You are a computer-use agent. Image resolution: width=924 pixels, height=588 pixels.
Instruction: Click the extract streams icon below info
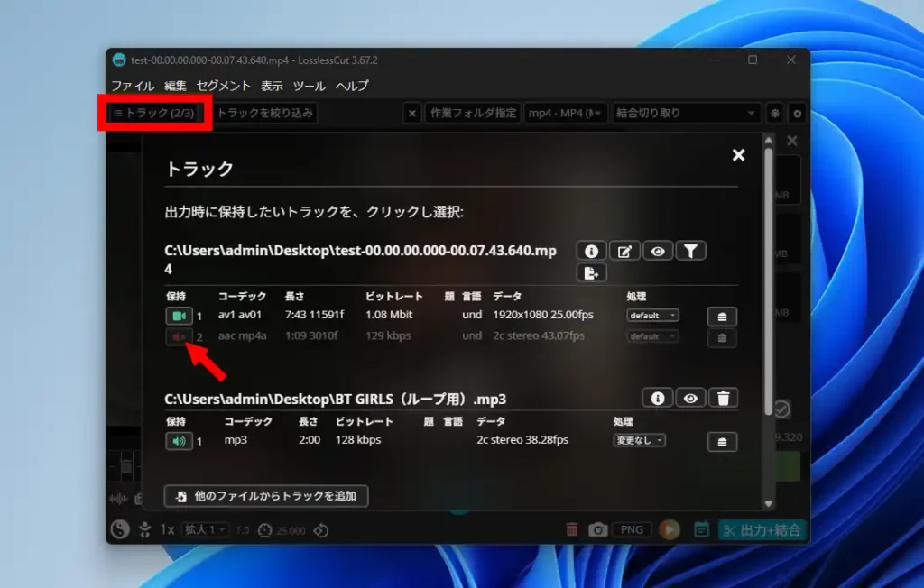(x=592, y=272)
